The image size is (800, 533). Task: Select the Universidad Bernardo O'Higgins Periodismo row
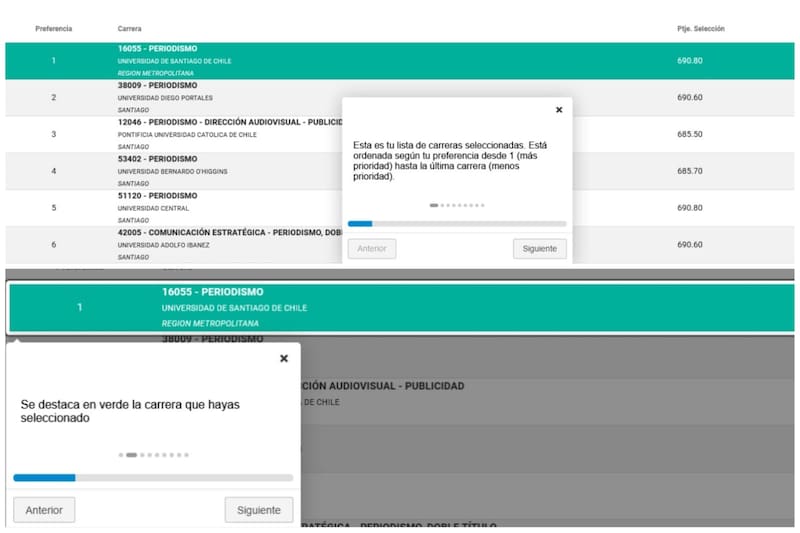pyautogui.click(x=200, y=171)
